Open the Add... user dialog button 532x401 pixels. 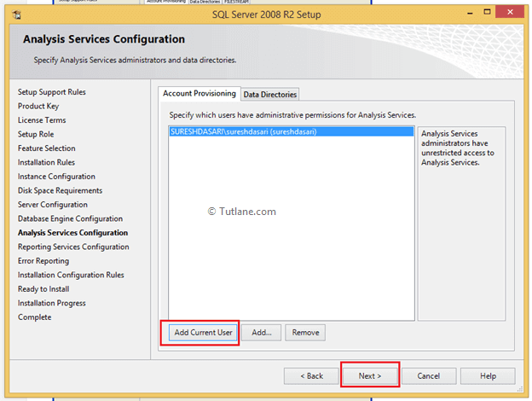(x=261, y=333)
